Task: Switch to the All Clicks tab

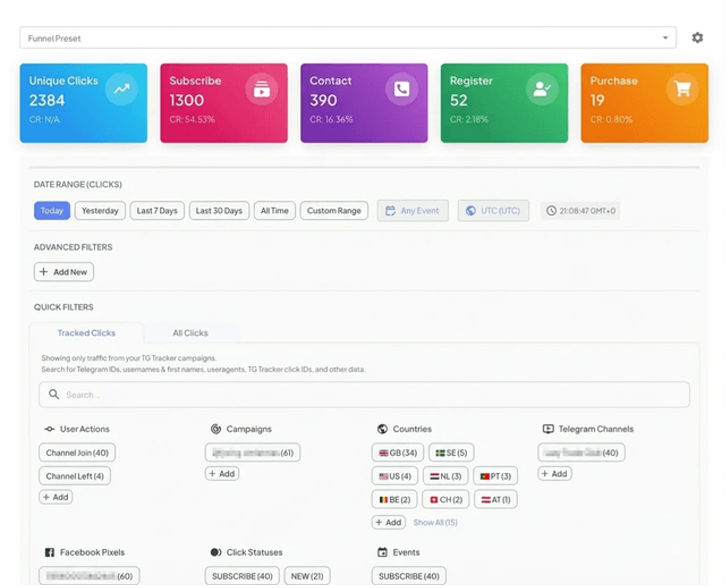Action: click(x=190, y=333)
